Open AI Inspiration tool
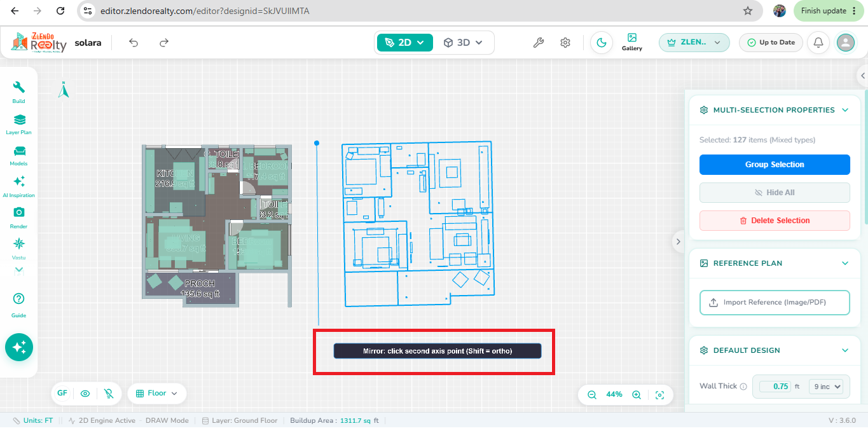Image resolution: width=868 pixels, height=433 pixels. coord(19,186)
